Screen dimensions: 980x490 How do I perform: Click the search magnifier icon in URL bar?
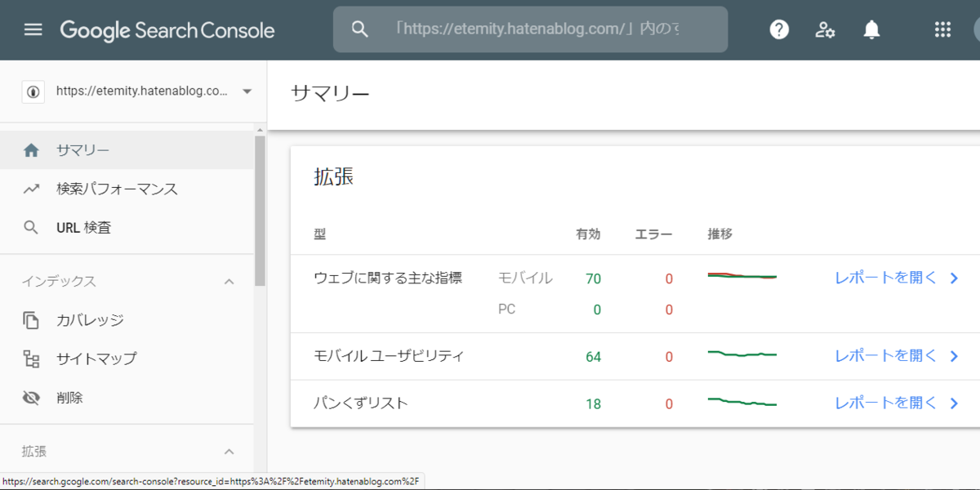360,29
